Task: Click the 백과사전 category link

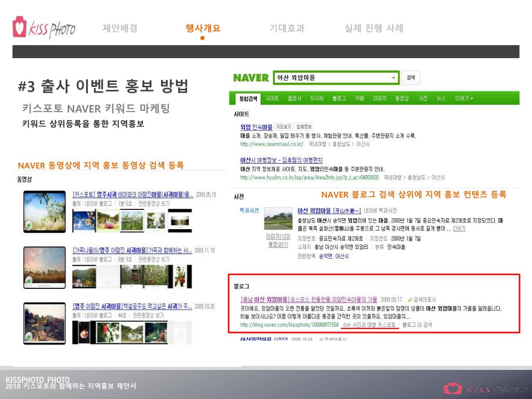Action: (x=249, y=211)
